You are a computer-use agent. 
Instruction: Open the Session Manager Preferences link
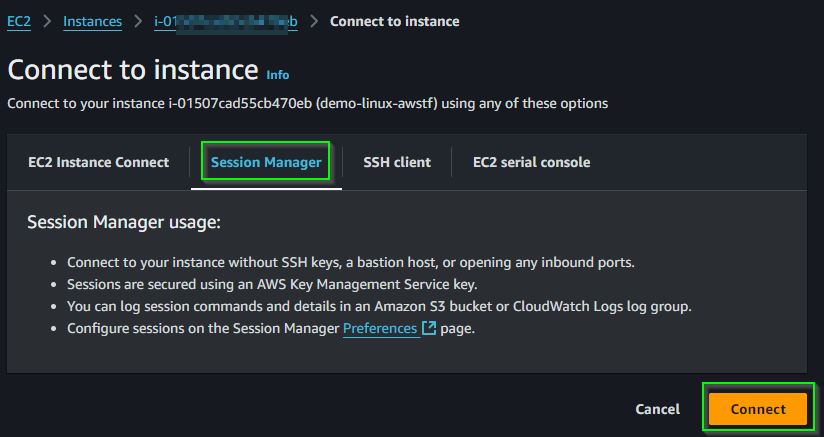coord(380,328)
